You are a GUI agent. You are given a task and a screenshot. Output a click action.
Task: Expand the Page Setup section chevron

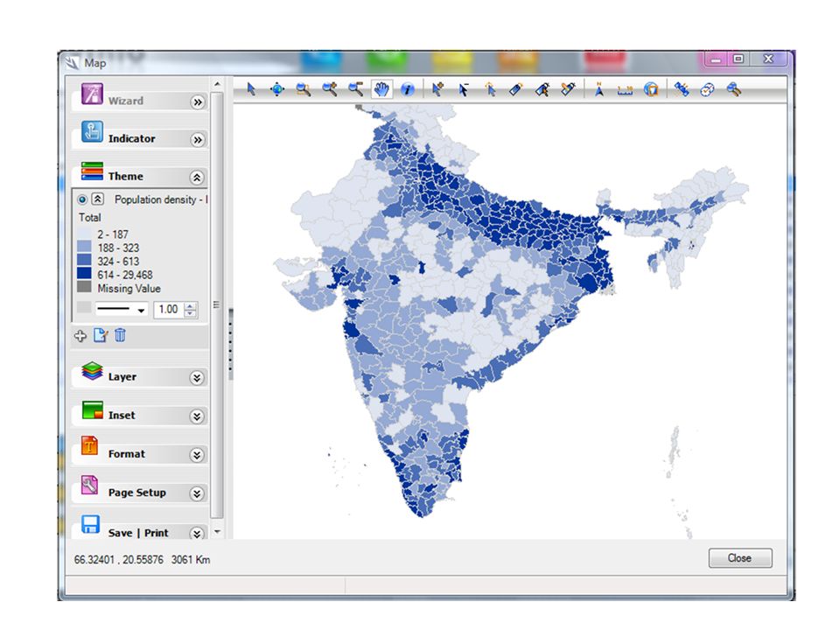(x=197, y=493)
